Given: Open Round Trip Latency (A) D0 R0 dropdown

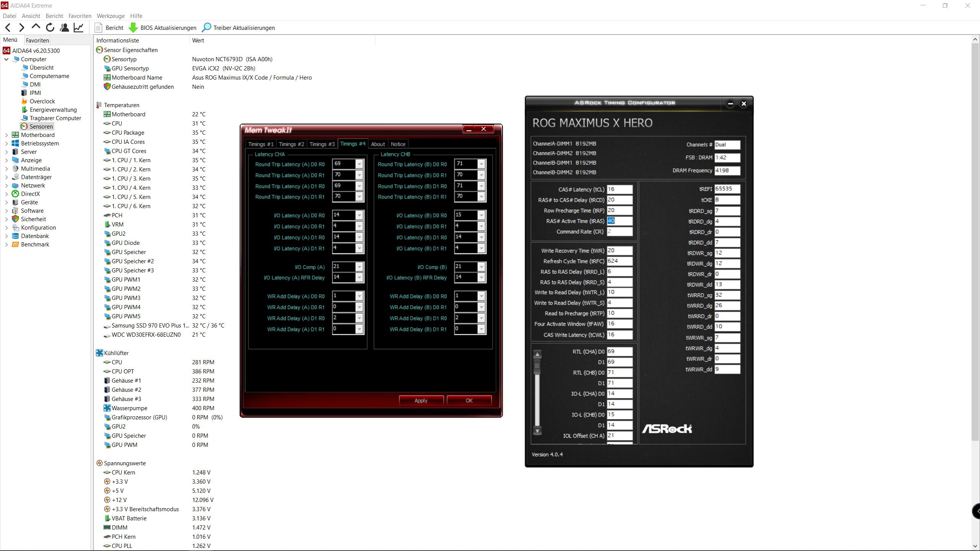Looking at the screenshot, I should (359, 164).
